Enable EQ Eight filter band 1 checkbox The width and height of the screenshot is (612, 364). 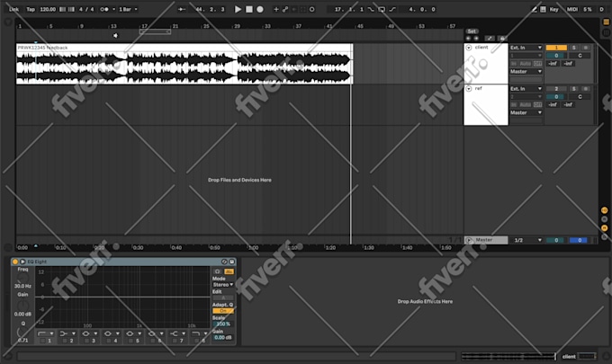pyautogui.click(x=42, y=341)
